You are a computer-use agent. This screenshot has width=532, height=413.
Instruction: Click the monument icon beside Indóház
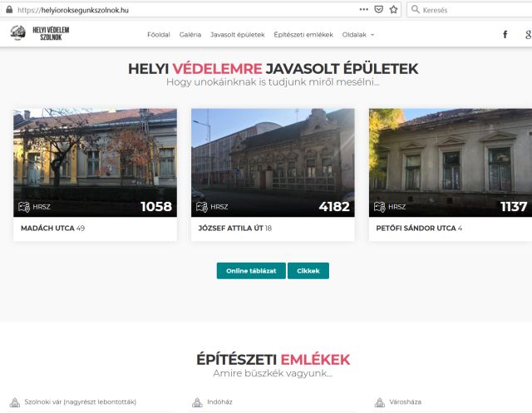pos(197,402)
